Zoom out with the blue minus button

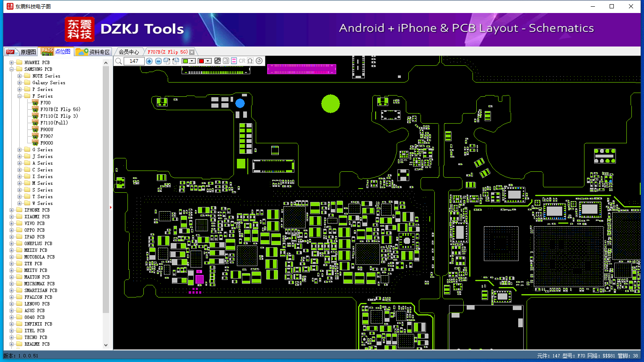tap(158, 61)
